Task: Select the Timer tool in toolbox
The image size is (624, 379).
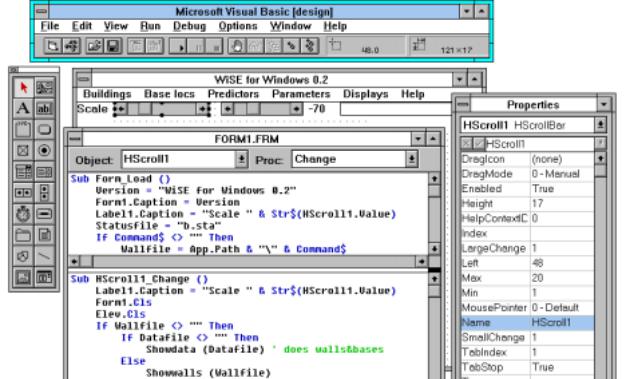Action: (x=23, y=214)
